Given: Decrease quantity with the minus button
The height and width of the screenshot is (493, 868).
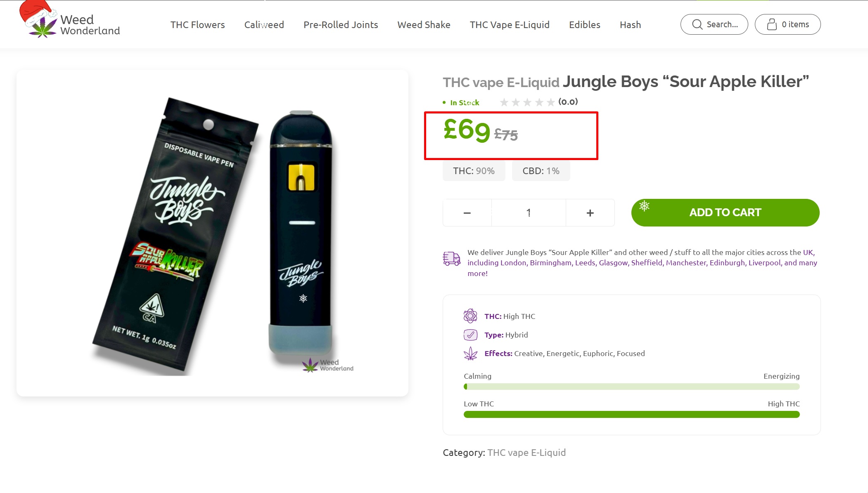Looking at the screenshot, I should (467, 213).
